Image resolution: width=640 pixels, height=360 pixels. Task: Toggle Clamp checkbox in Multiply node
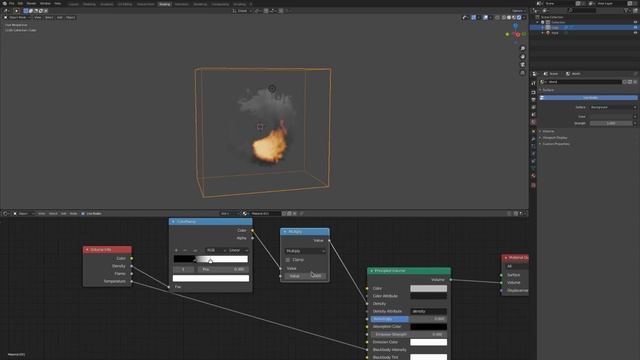tap(288, 260)
